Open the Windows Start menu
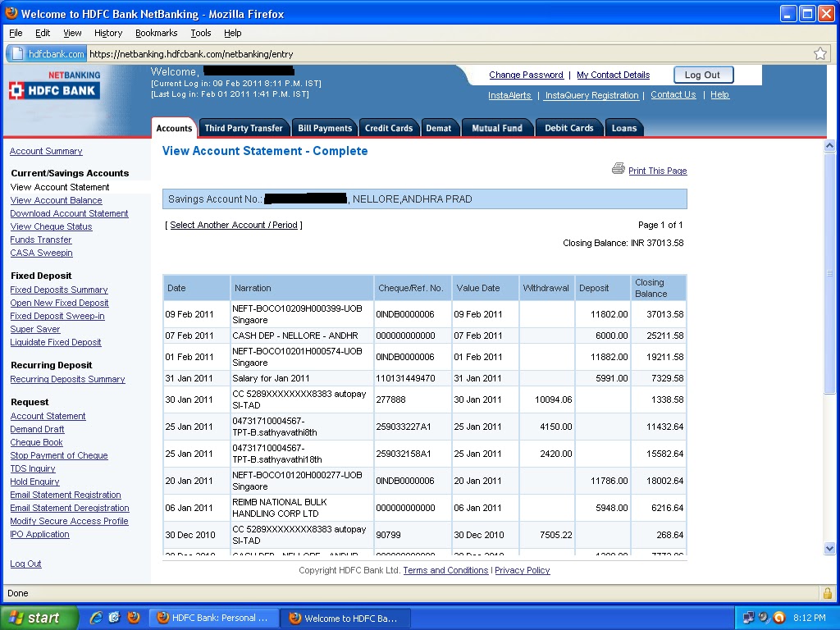Viewport: 840px width, 630px height. click(x=39, y=618)
